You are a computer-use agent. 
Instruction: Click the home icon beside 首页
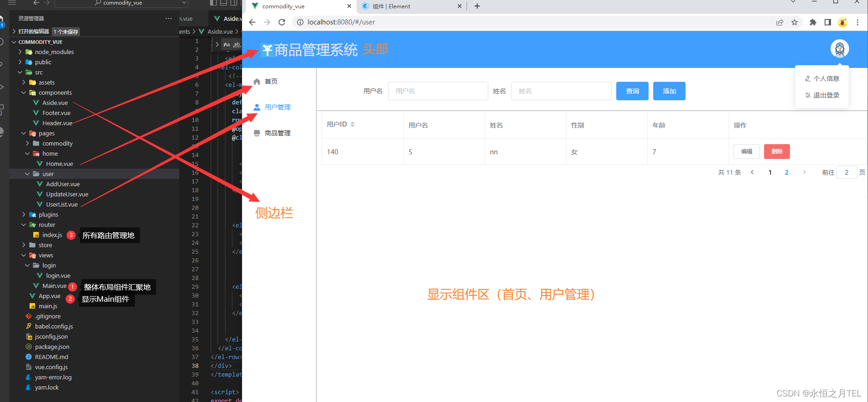coord(257,81)
